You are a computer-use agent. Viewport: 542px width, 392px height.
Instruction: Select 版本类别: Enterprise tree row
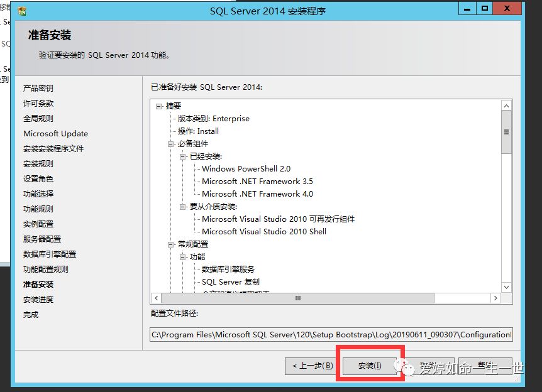pyautogui.click(x=214, y=119)
